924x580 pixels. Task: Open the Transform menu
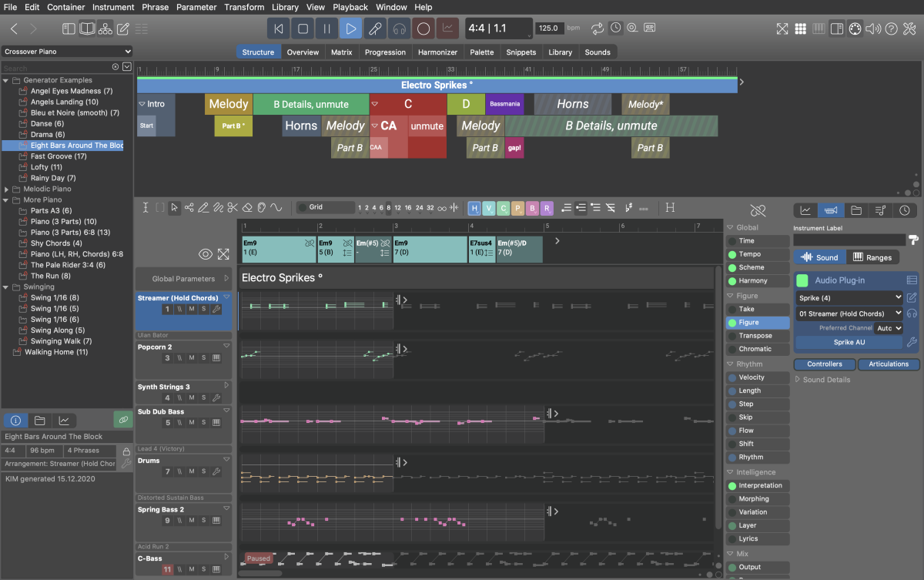[244, 7]
